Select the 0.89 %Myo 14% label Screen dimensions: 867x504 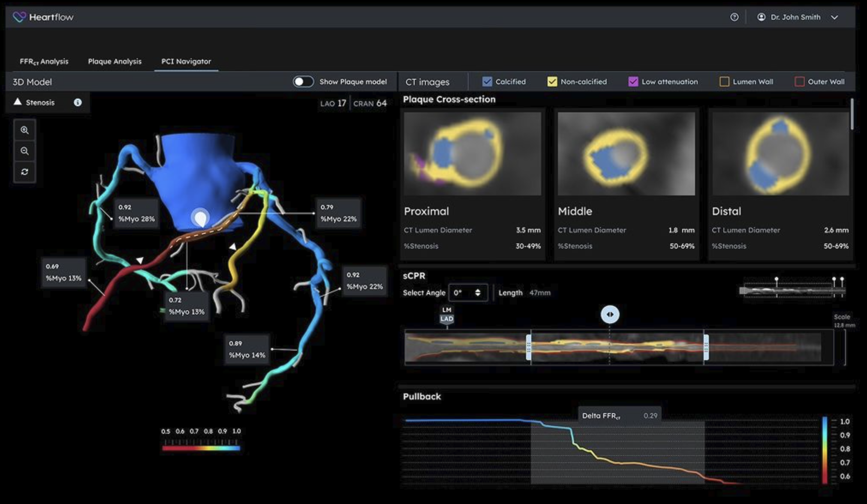point(247,349)
